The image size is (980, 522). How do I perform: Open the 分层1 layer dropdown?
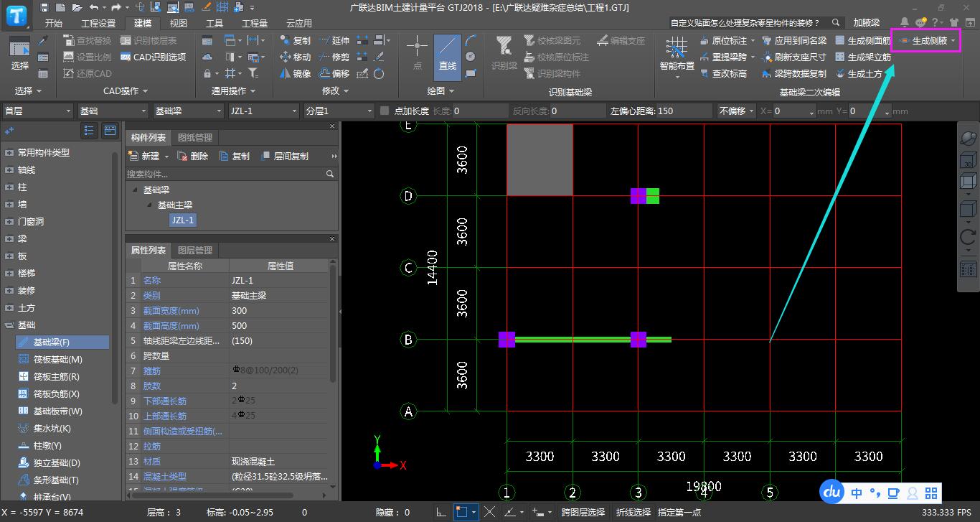click(339, 111)
